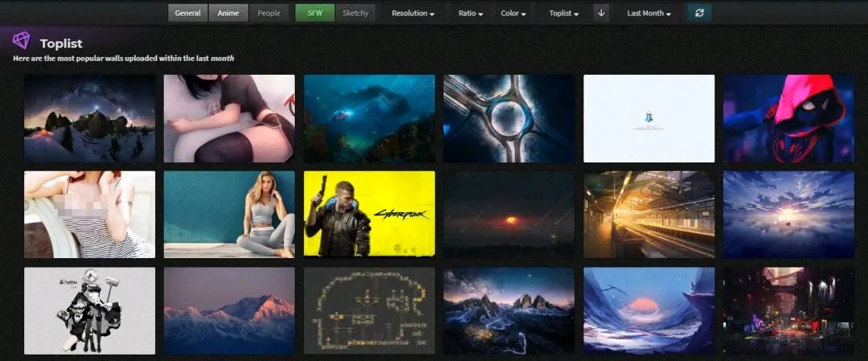Toggle the General category filter

coord(187,13)
